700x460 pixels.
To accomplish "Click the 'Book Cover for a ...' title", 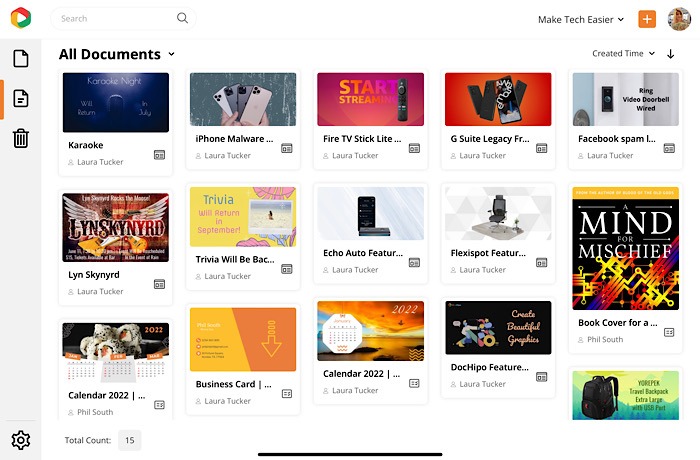I will point(617,323).
